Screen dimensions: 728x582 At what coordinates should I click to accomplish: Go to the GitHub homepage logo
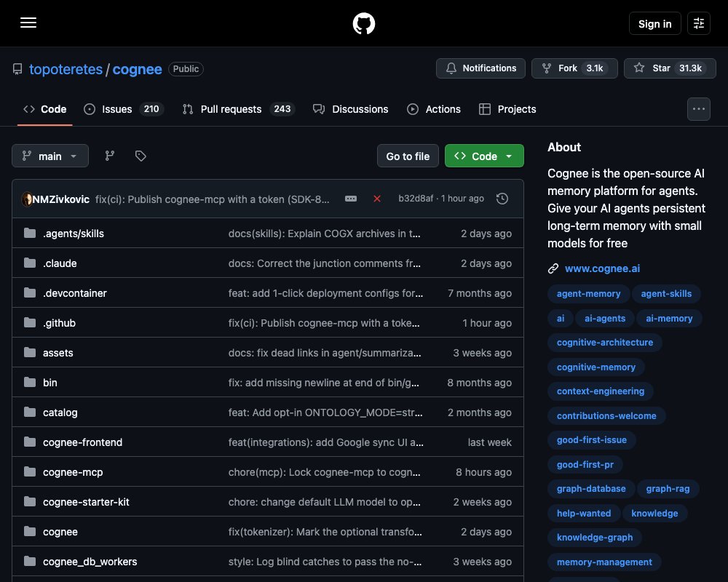point(363,23)
